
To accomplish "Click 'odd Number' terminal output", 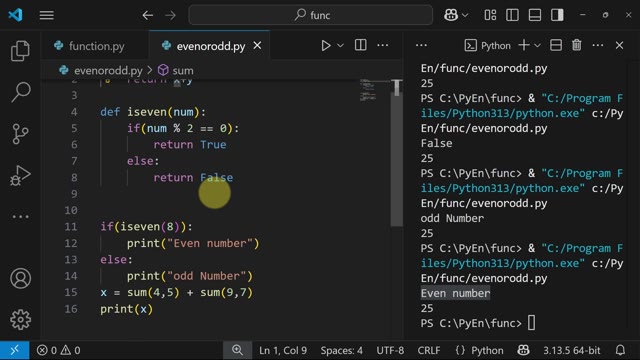I will [452, 218].
